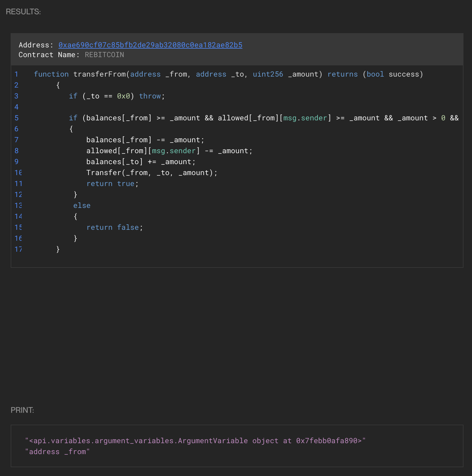Click the RESULTS heading
This screenshot has height=476, width=472.
coord(23,12)
